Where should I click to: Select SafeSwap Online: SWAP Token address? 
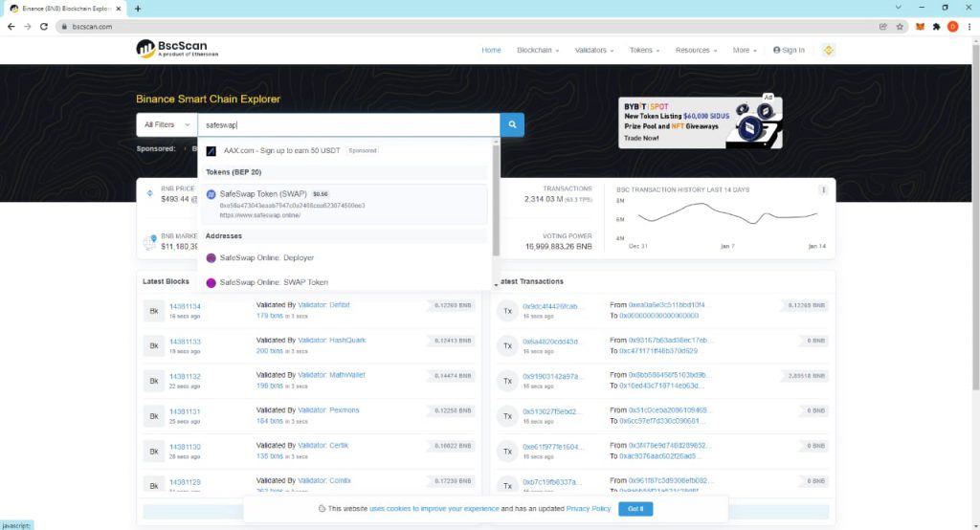(274, 282)
